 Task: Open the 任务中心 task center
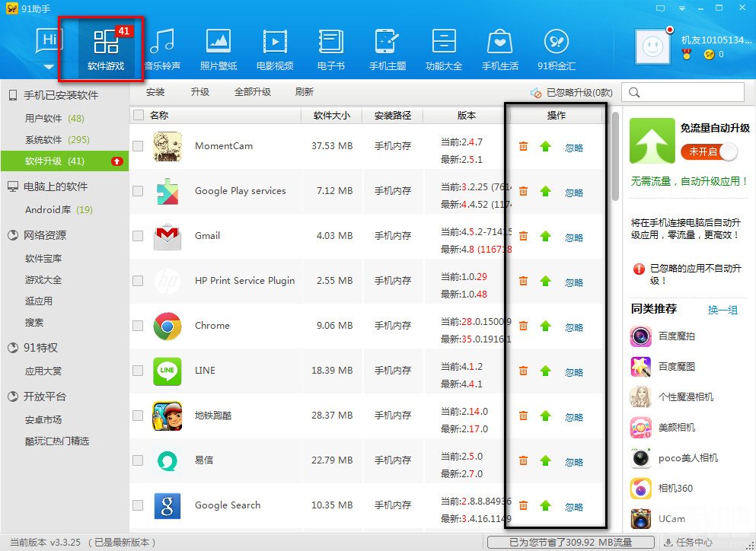[x=688, y=543]
